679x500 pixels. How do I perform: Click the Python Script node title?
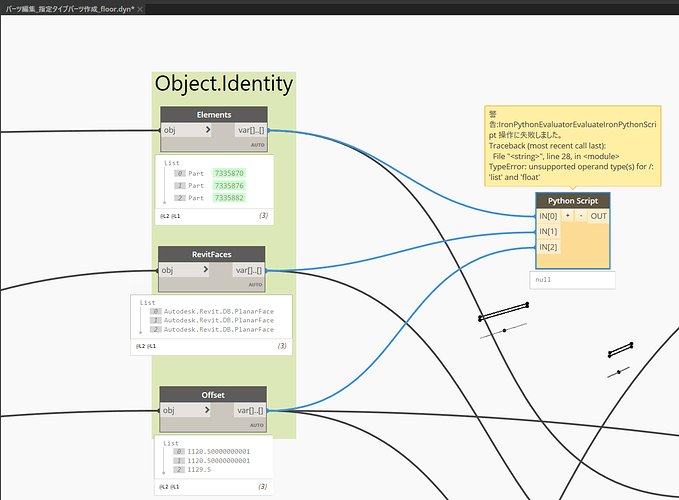click(571, 200)
